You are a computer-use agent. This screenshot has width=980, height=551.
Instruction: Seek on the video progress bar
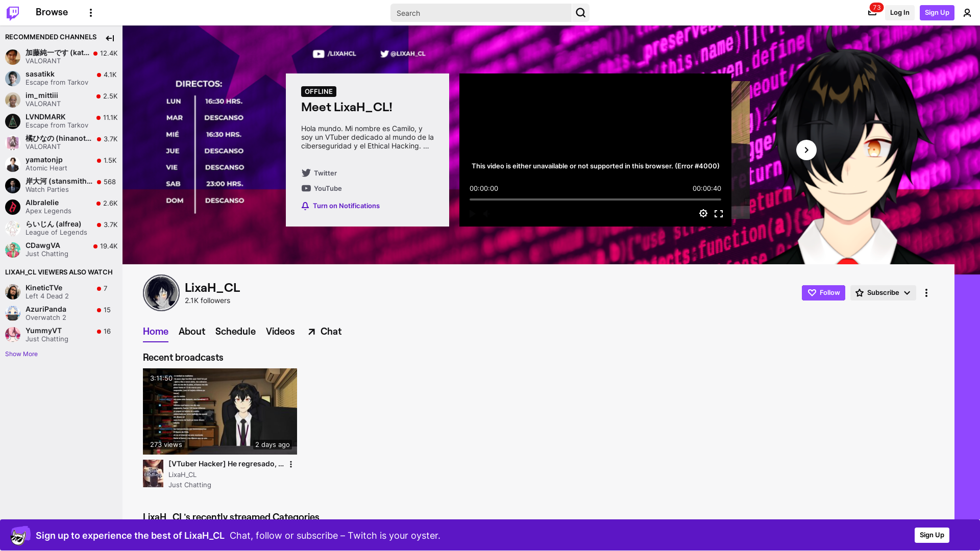pyautogui.click(x=595, y=199)
